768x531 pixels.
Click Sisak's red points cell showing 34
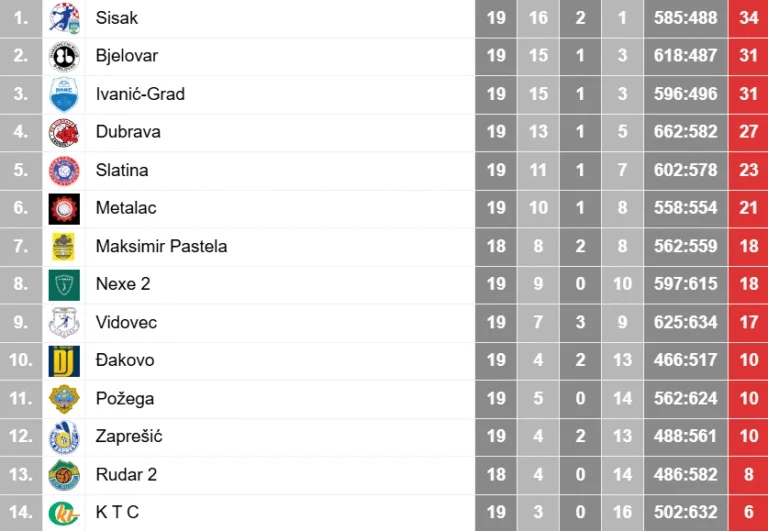pos(749,18)
